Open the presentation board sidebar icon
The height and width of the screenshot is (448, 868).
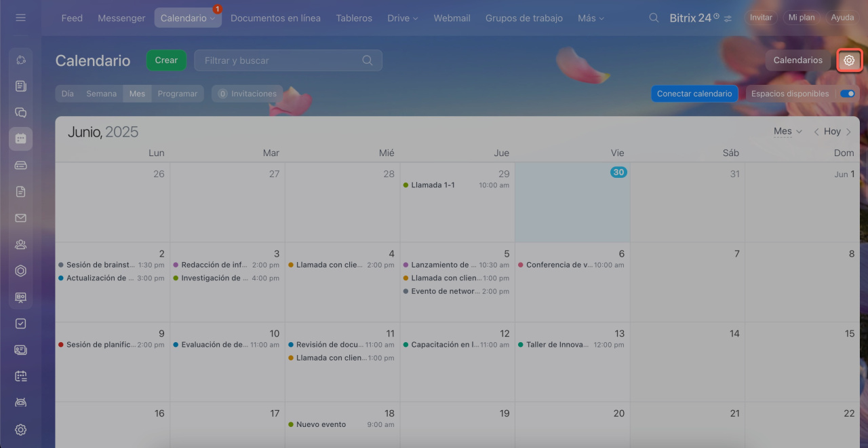click(20, 297)
